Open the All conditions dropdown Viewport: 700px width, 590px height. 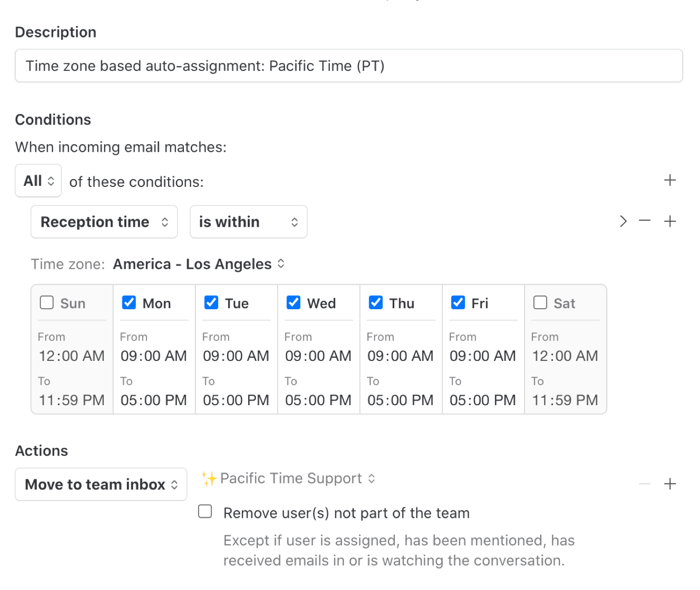pyautogui.click(x=38, y=180)
